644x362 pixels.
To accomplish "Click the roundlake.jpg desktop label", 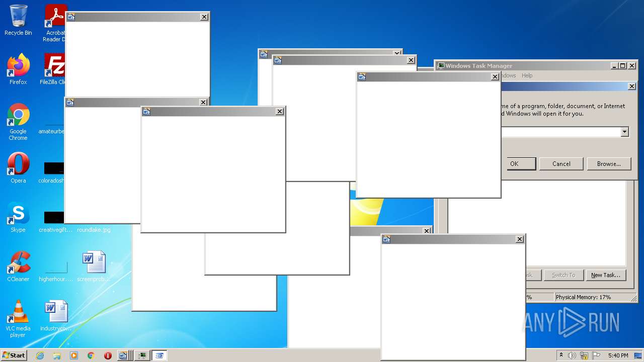I will tap(94, 230).
